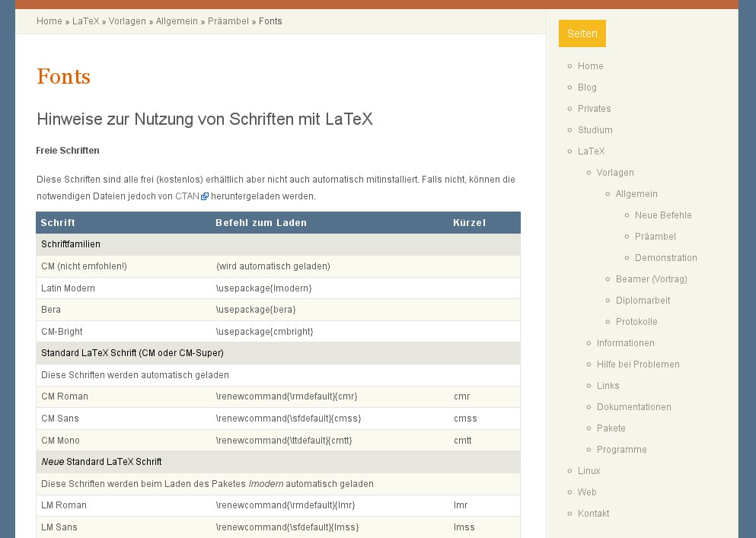Screen dimensions: 756x538
Task: Click the external link icon beside CTAN
Action: pos(205,196)
